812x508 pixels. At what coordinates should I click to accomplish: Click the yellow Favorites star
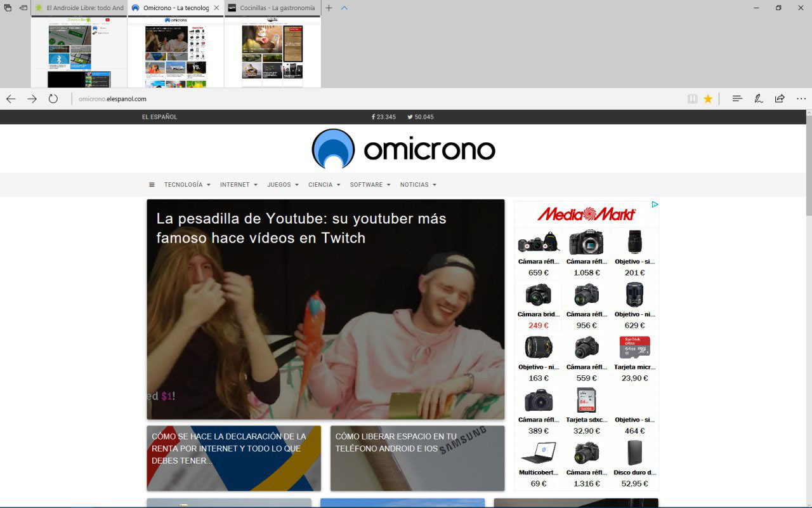(708, 98)
